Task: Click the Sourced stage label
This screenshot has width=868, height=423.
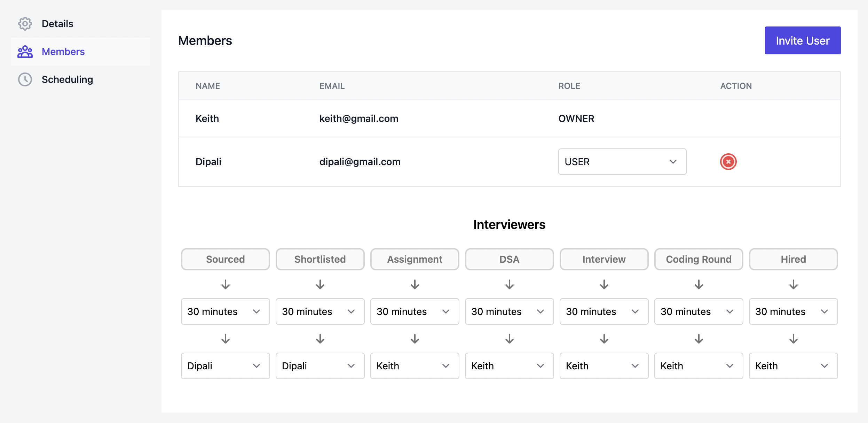Action: click(226, 259)
